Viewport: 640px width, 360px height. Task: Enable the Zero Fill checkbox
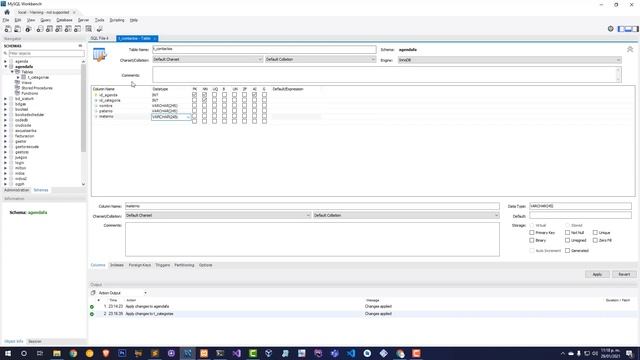click(x=596, y=240)
